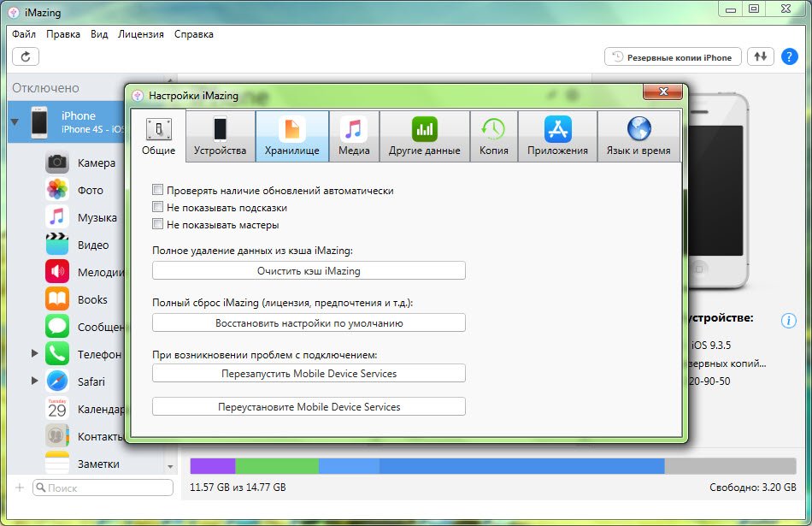Toggle Не показывать подсказки checkbox

157,207
